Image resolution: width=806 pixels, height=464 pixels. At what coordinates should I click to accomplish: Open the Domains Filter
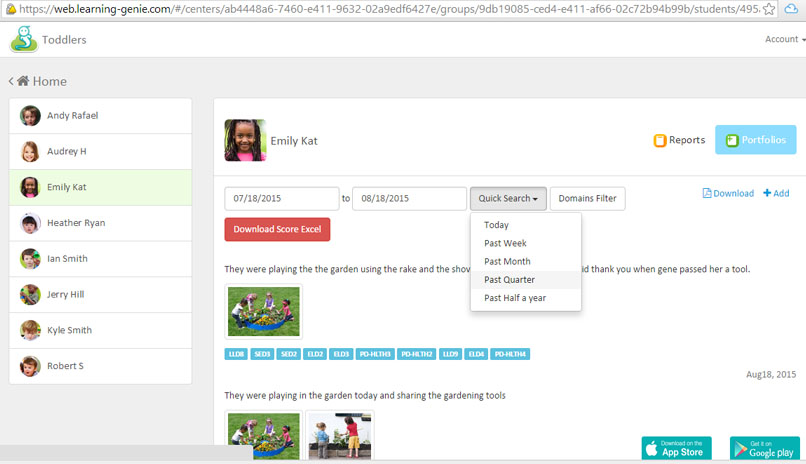point(588,198)
